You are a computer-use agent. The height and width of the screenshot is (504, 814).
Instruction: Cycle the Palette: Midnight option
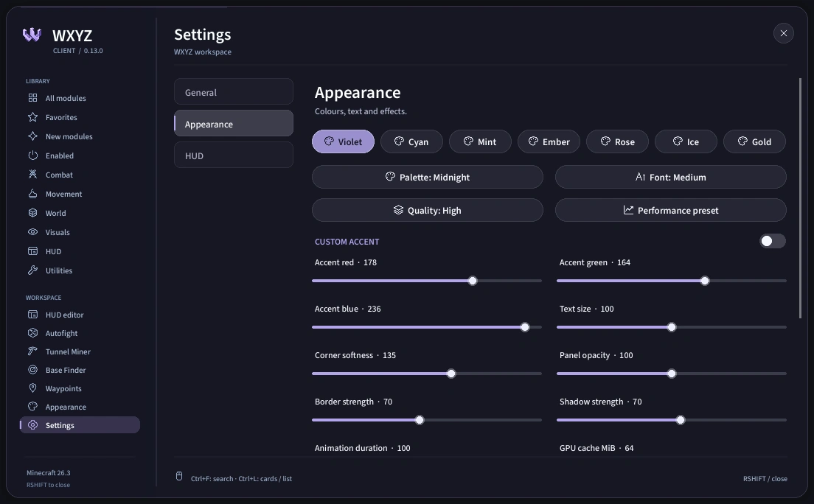[427, 177]
